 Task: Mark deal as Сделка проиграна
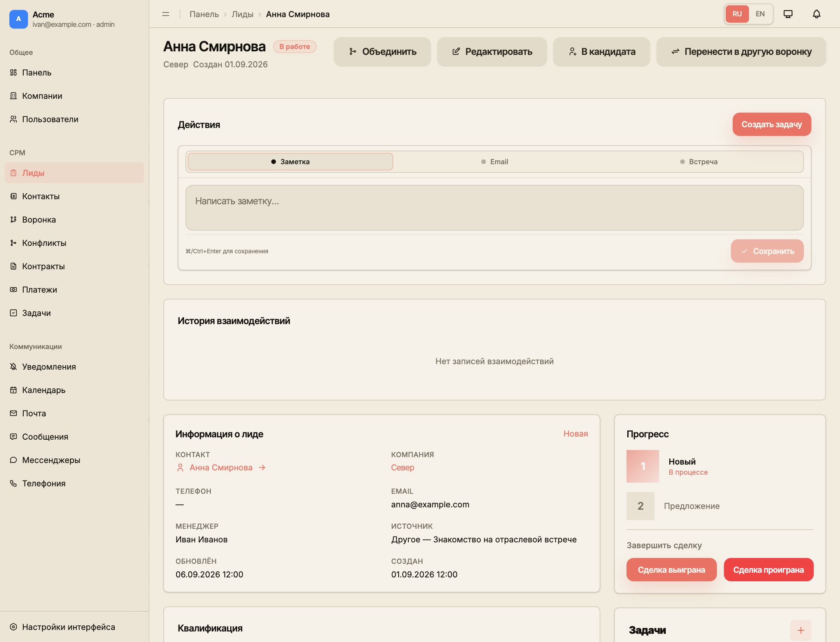coord(768,570)
